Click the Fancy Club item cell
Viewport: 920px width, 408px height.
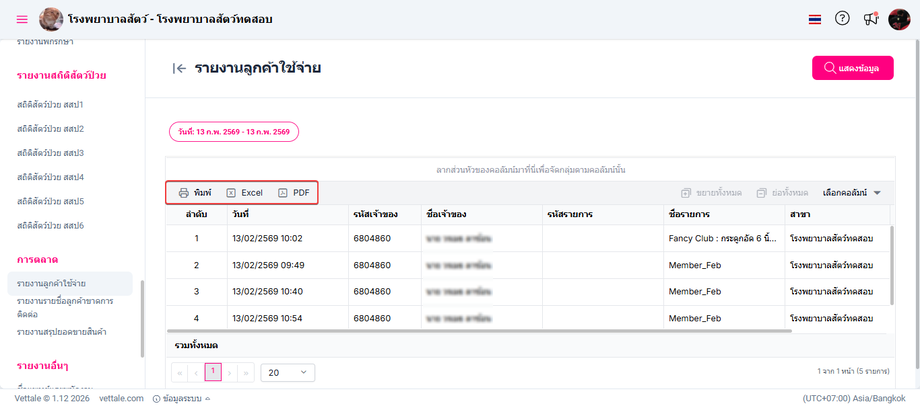[x=723, y=238]
